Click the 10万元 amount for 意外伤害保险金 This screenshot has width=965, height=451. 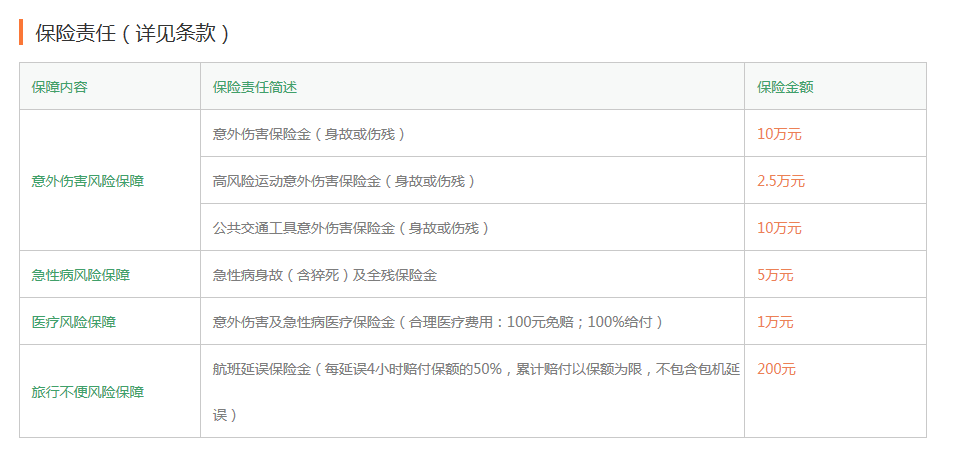pos(779,134)
